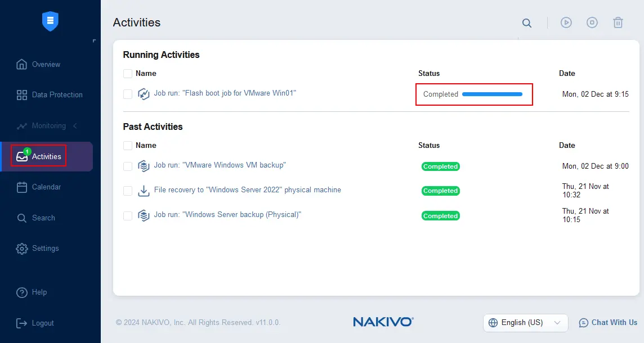Open the VMware Windows VM backup job run
The height and width of the screenshot is (343, 644).
(x=220, y=165)
